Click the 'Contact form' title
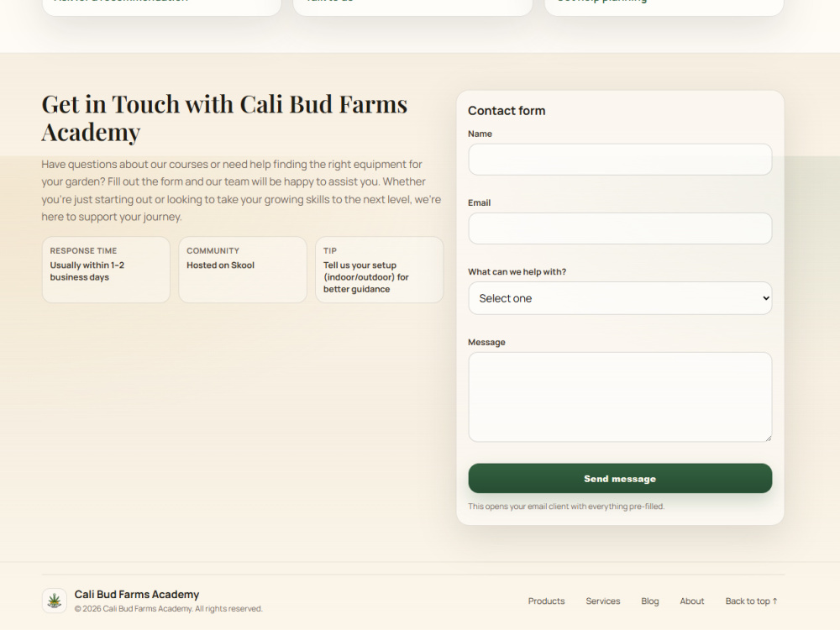 (507, 110)
